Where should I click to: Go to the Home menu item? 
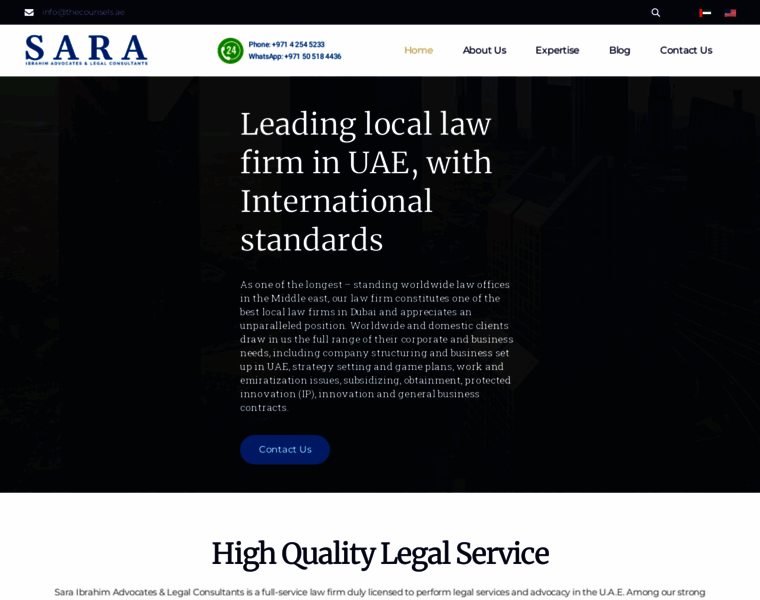418,50
